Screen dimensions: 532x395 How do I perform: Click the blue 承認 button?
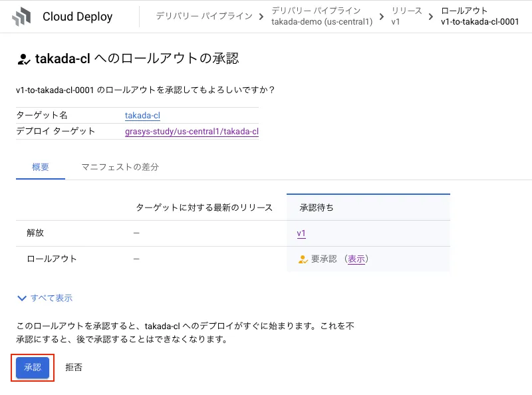pyautogui.click(x=33, y=367)
